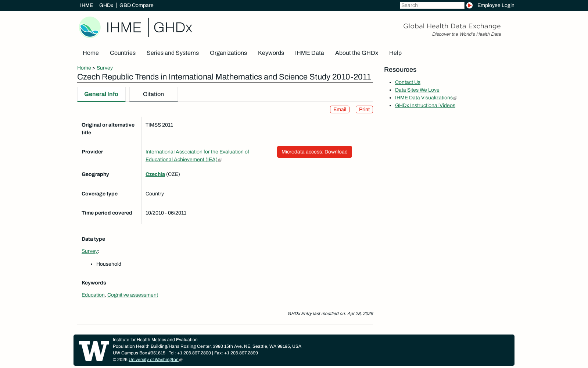Open University of Washington footer link
Screen dimensions: 588x368
pos(154,360)
